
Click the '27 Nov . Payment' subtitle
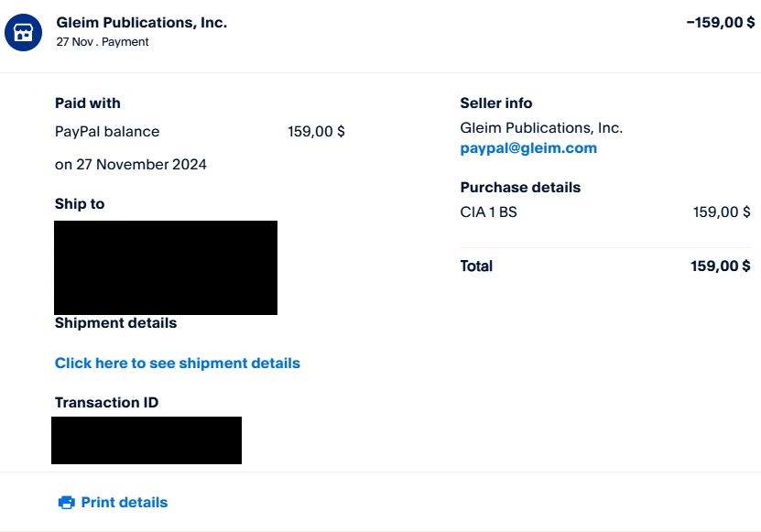click(103, 42)
